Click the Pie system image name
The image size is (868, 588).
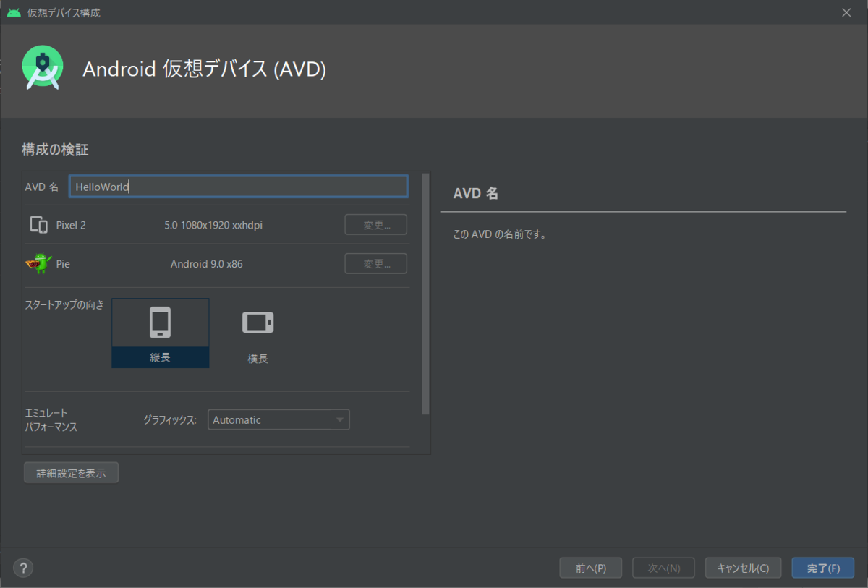(x=63, y=264)
